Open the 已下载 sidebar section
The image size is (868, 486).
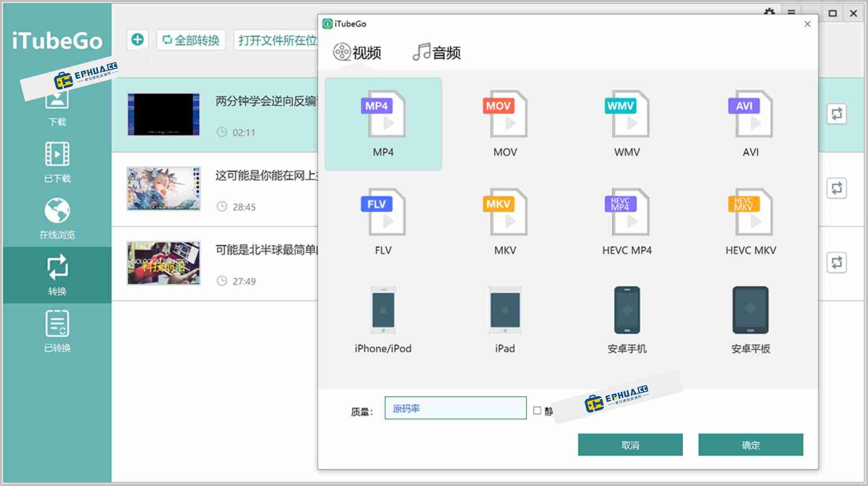[57, 162]
